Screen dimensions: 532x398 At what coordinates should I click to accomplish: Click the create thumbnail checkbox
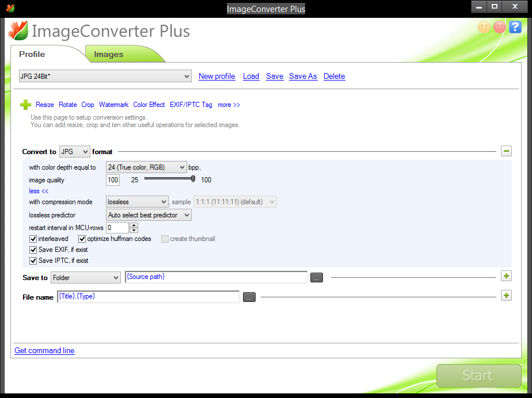[x=165, y=239]
